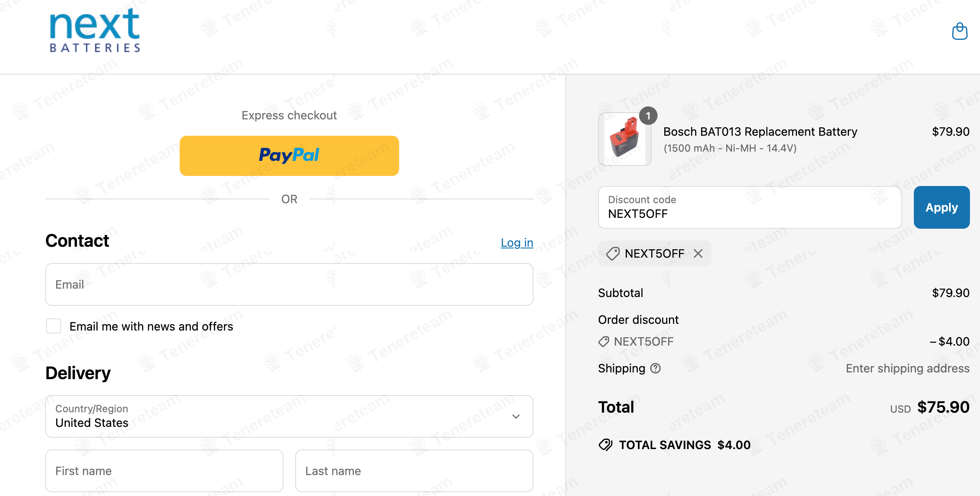The height and width of the screenshot is (496, 980).
Task: Remove the NEXT5OFF discount tag
Action: [698, 253]
